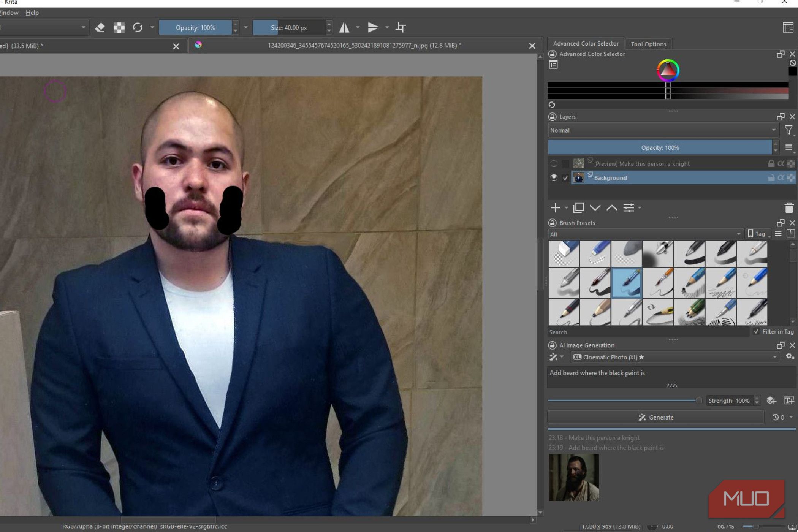Expand the brush opacity slider dropdown arrow

pyautogui.click(x=245, y=27)
